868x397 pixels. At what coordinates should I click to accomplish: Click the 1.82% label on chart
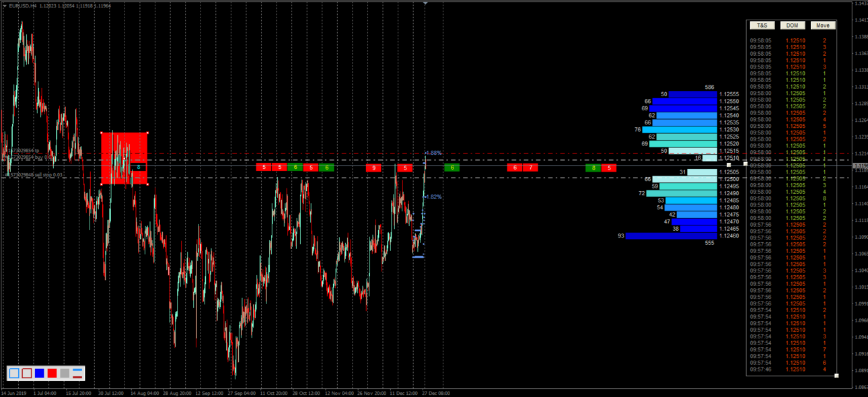(x=434, y=197)
